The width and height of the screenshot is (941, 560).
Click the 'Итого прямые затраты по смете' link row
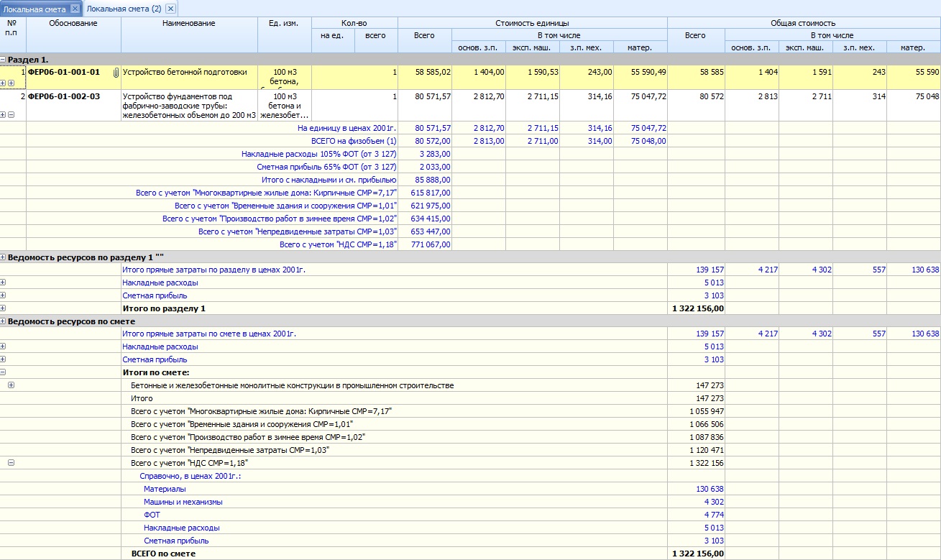[x=209, y=334]
